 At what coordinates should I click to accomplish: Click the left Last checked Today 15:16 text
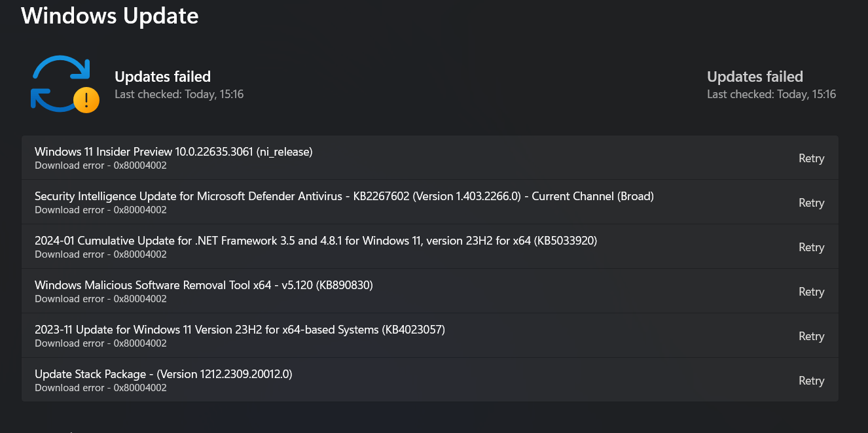click(179, 94)
